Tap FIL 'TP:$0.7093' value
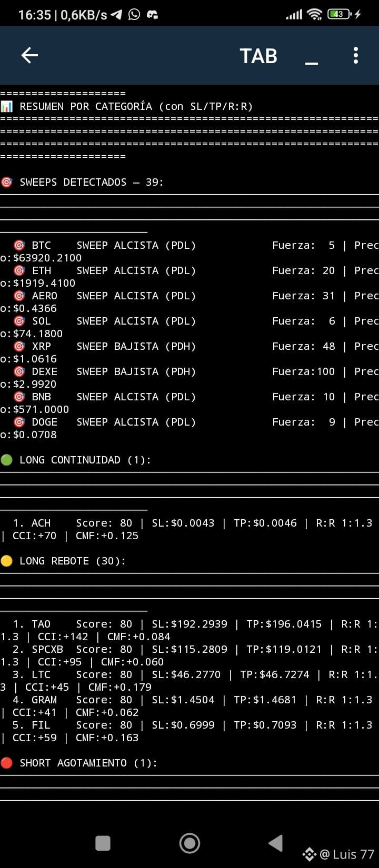Viewport: 379px width, 868px height. pyautogui.click(x=265, y=725)
